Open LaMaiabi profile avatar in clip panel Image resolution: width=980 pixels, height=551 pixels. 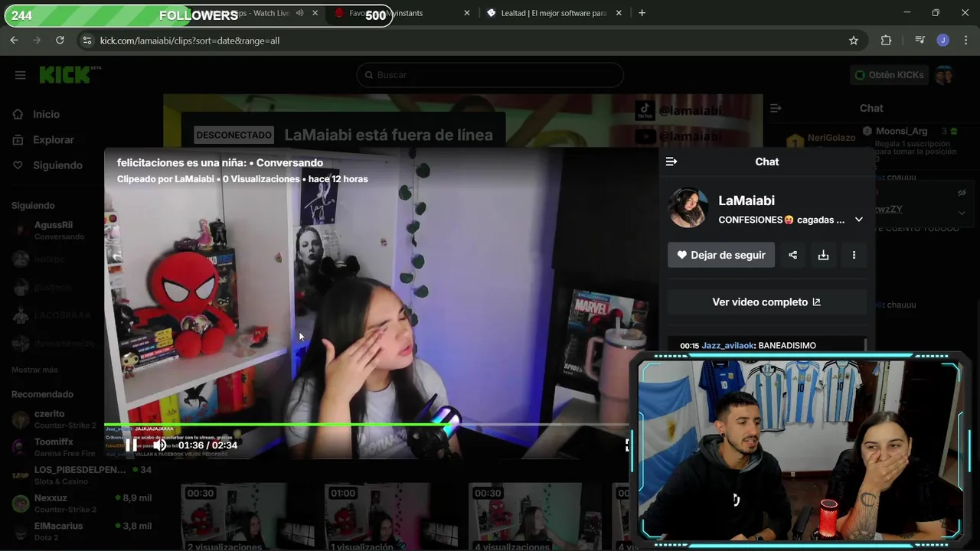coord(688,208)
